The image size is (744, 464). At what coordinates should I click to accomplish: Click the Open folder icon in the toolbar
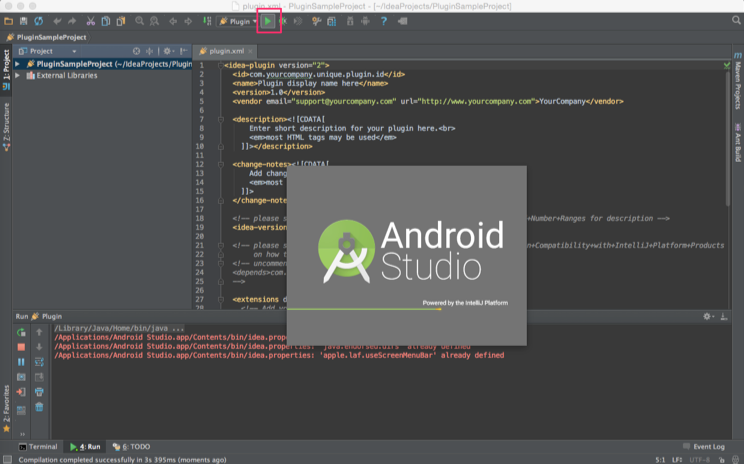9,21
